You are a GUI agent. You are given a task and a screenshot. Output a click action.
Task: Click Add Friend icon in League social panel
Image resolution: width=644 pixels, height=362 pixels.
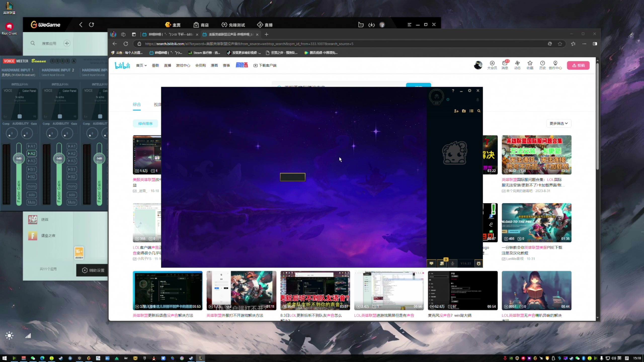(x=456, y=111)
